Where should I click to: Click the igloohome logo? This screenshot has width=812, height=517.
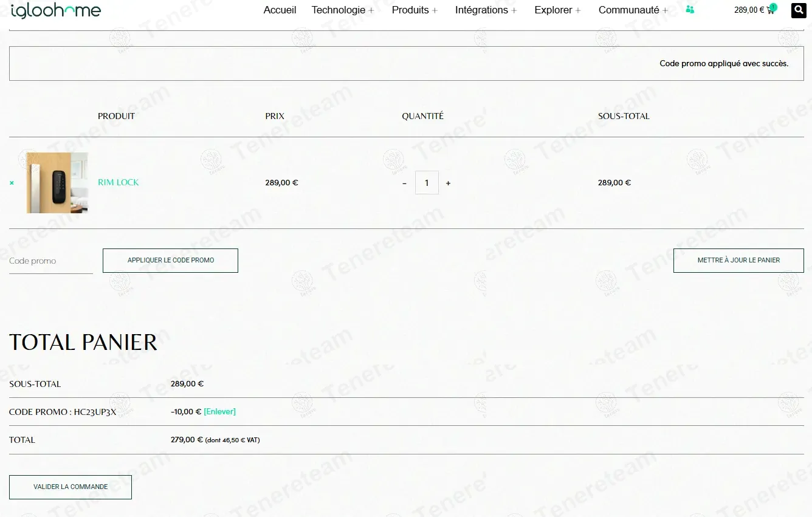(56, 10)
